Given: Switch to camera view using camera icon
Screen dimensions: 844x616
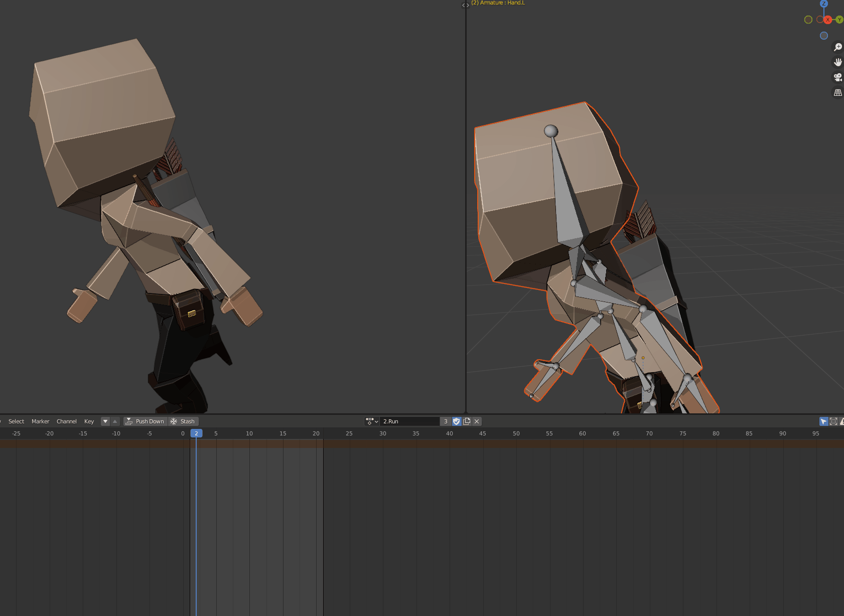Looking at the screenshot, I should [x=837, y=77].
